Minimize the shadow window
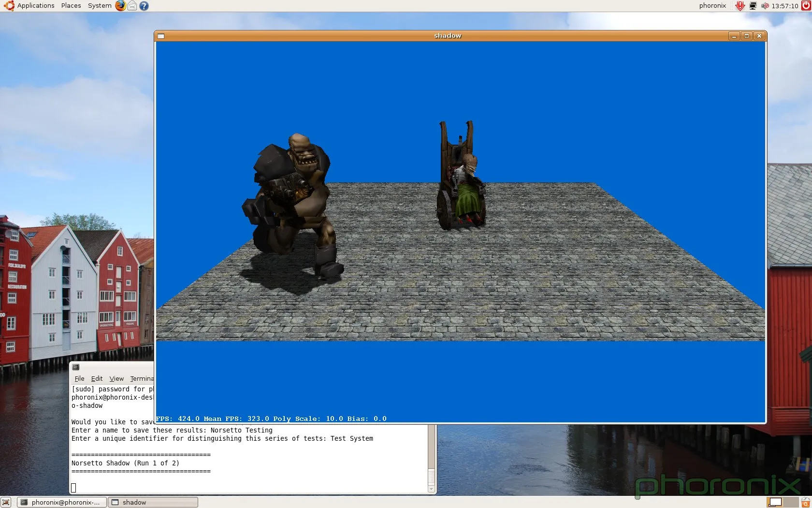This screenshot has width=812, height=508. click(x=734, y=36)
